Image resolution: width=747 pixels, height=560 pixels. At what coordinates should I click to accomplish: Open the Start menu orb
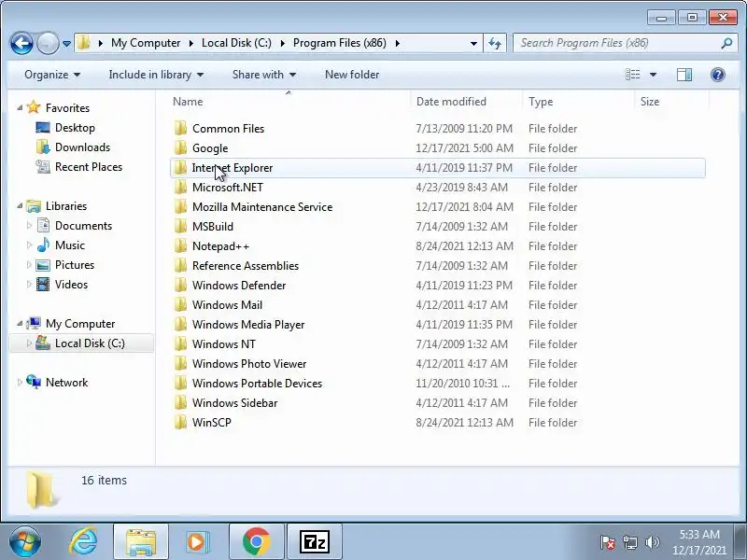(25, 542)
